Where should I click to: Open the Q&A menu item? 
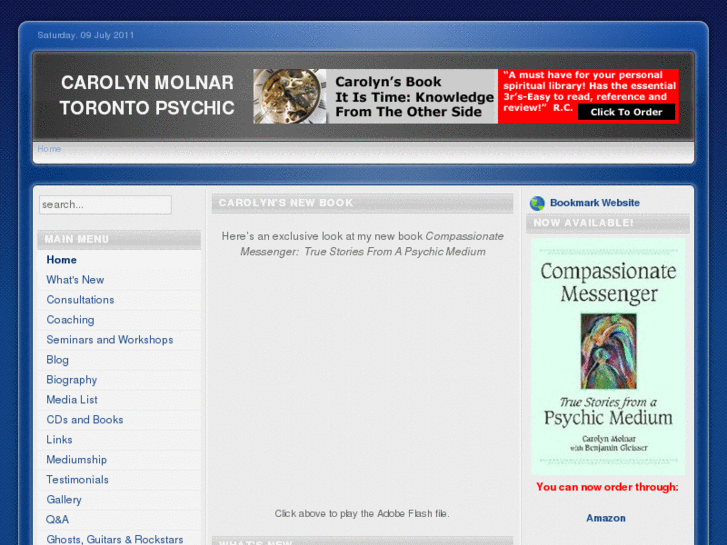[57, 519]
